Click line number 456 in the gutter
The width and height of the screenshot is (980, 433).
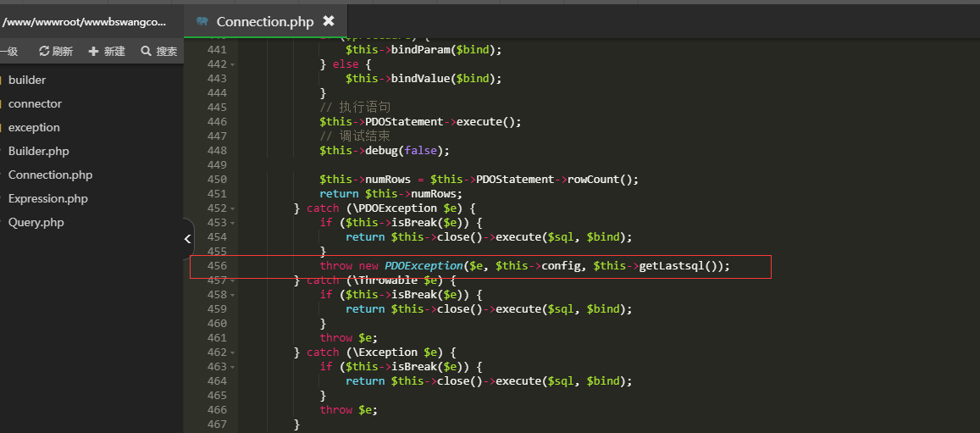tap(216, 266)
